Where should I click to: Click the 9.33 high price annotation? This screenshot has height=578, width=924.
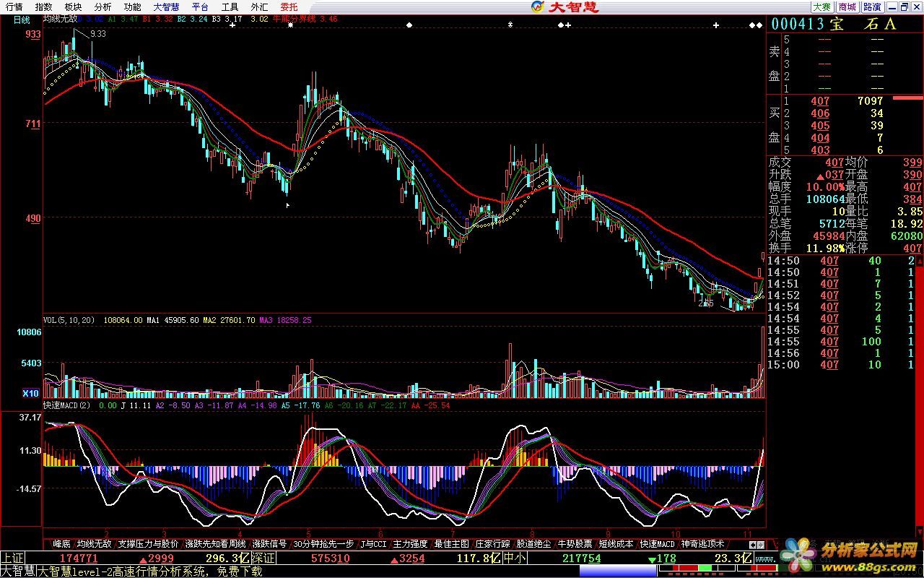[x=98, y=33]
